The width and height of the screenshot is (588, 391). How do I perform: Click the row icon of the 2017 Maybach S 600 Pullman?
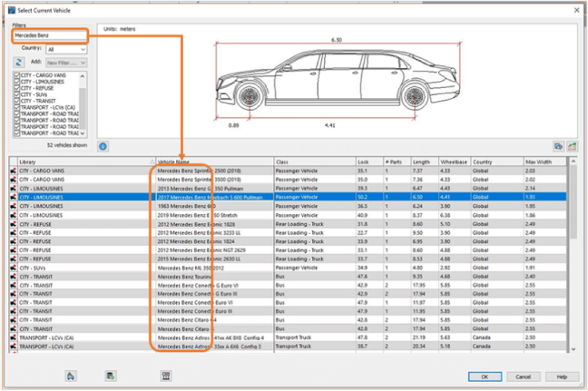click(x=14, y=195)
